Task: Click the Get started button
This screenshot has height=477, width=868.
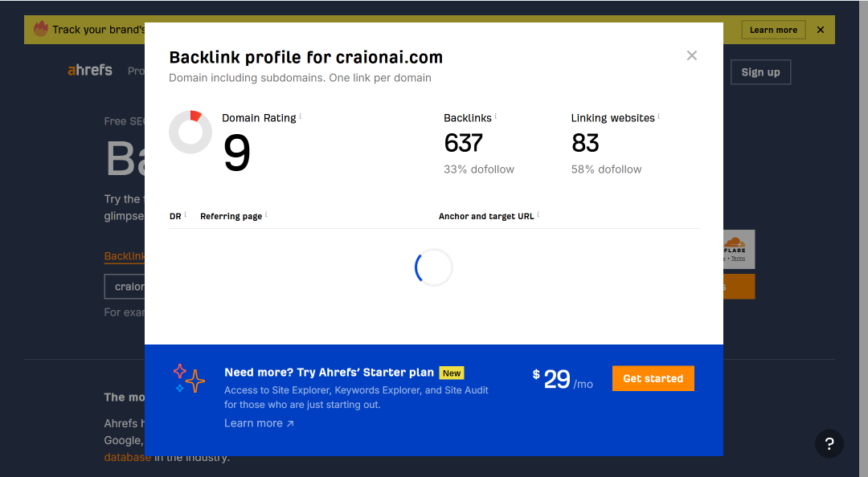Action: tap(653, 378)
